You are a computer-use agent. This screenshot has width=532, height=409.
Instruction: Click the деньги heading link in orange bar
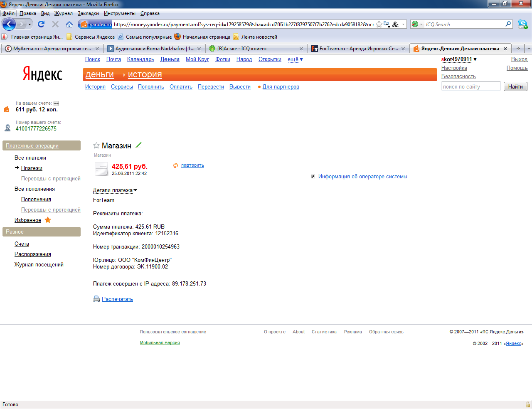[100, 74]
